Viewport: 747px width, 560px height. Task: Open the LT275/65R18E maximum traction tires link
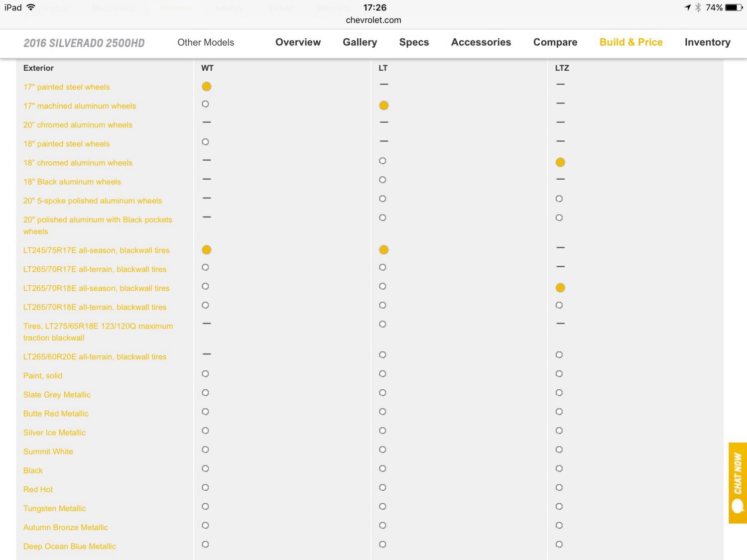(x=98, y=332)
